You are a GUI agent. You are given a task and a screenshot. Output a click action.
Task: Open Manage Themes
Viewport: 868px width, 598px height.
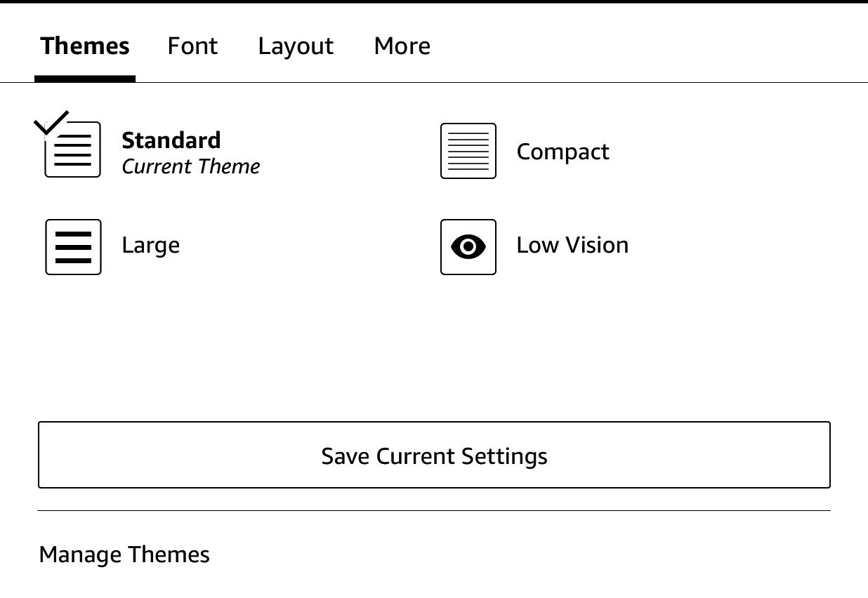(x=124, y=554)
